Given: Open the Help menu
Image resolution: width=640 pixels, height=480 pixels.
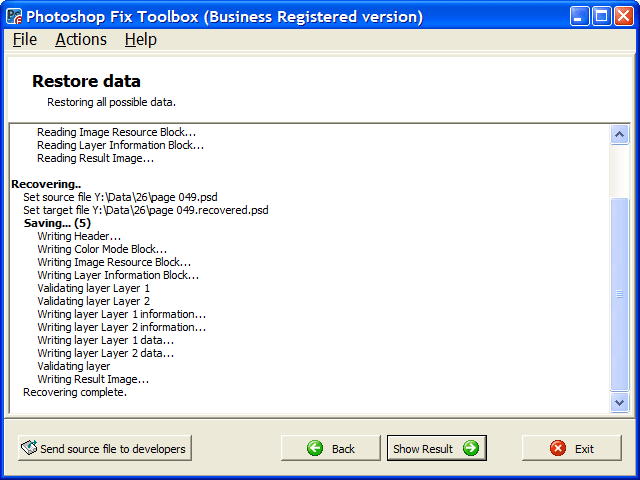Looking at the screenshot, I should (141, 40).
